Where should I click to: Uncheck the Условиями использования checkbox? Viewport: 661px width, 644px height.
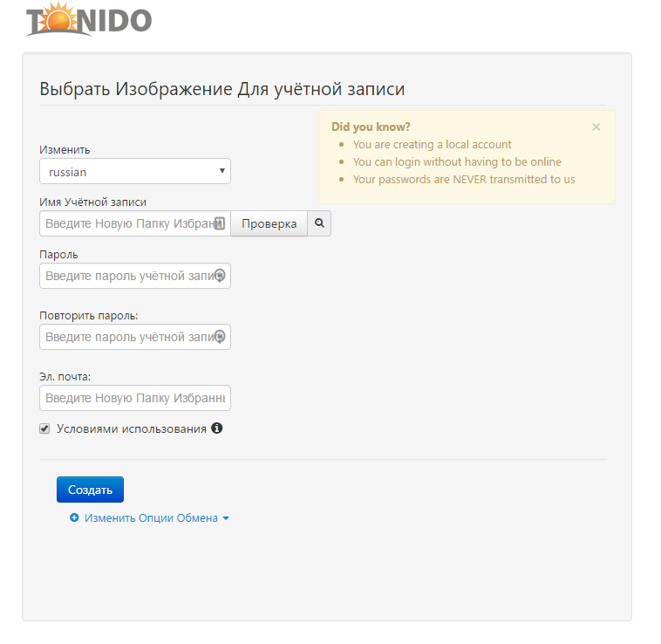click(44, 429)
